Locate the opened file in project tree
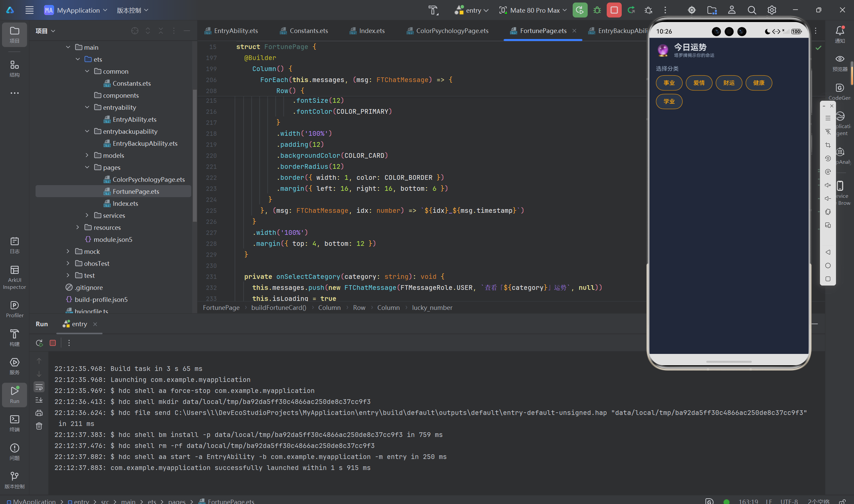 click(x=135, y=31)
